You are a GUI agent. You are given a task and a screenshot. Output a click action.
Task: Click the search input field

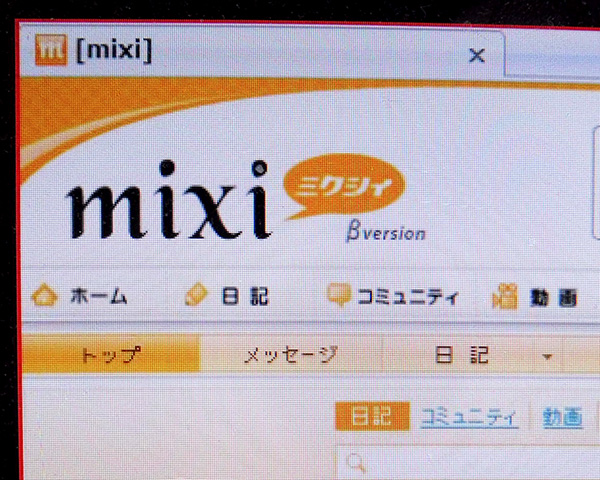[468, 462]
